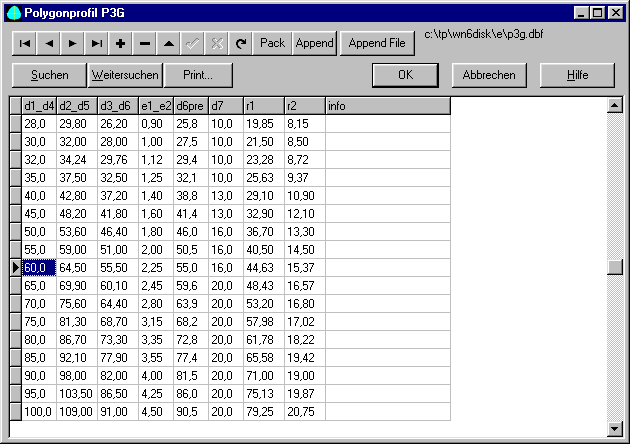Confirm with the OK button
The width and height of the screenshot is (630, 444).
405,75
